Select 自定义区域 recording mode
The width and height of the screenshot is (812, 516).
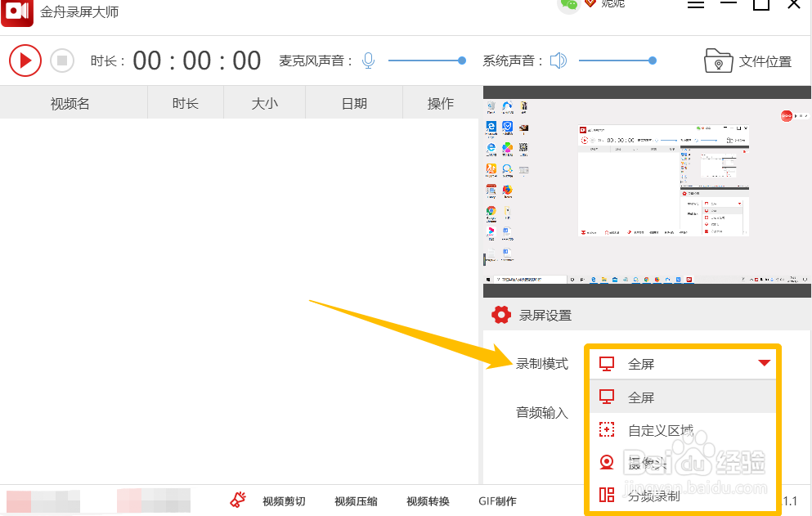(x=683, y=430)
